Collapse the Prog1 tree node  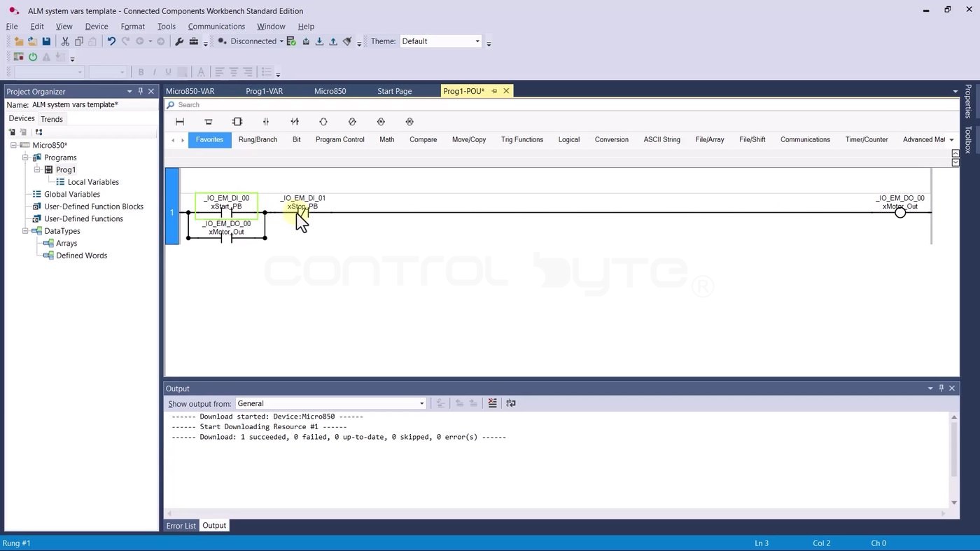point(37,169)
